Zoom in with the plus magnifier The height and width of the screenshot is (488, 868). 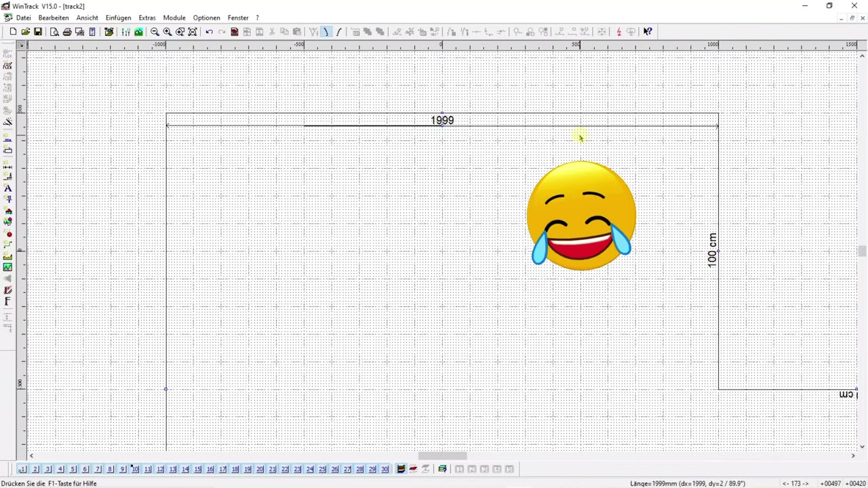pos(167,32)
